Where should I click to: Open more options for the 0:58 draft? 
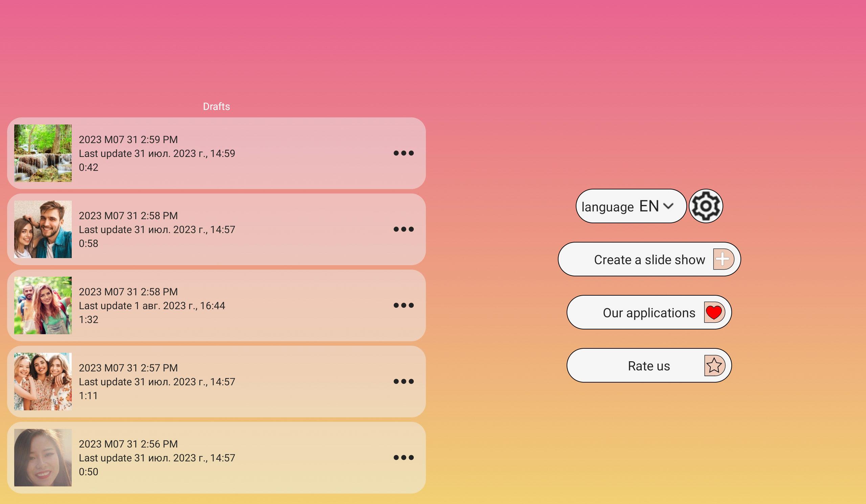(404, 229)
